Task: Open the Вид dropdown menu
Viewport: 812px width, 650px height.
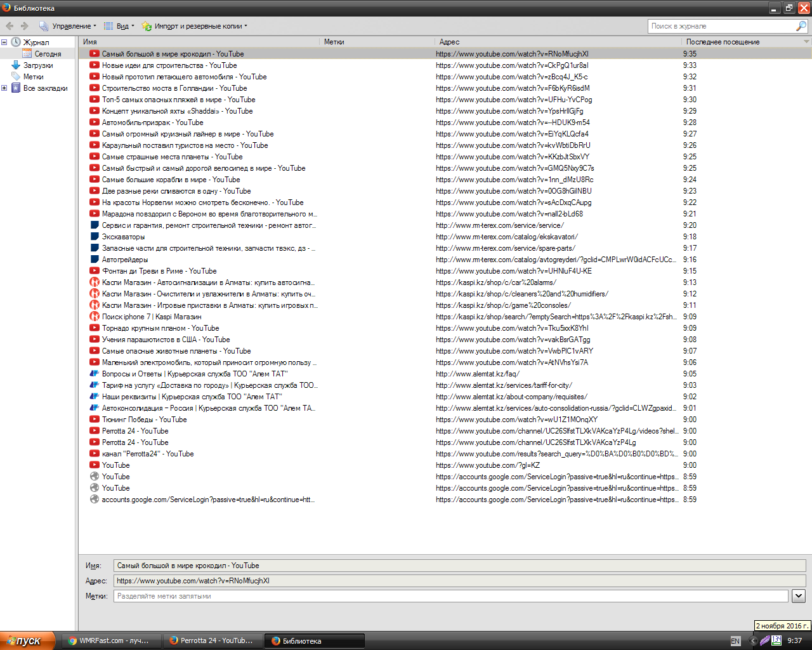Action: pyautogui.click(x=119, y=26)
